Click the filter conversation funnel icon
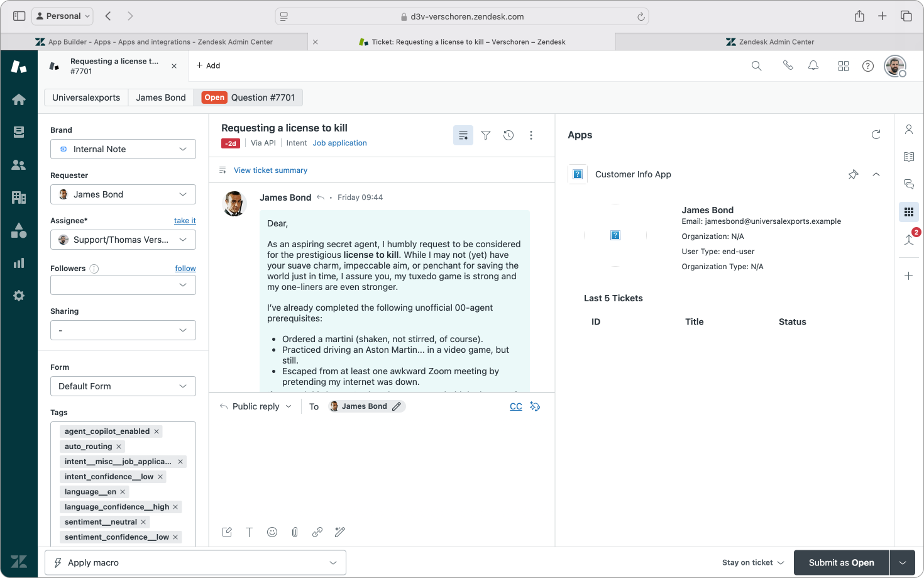924x578 pixels. coord(486,135)
